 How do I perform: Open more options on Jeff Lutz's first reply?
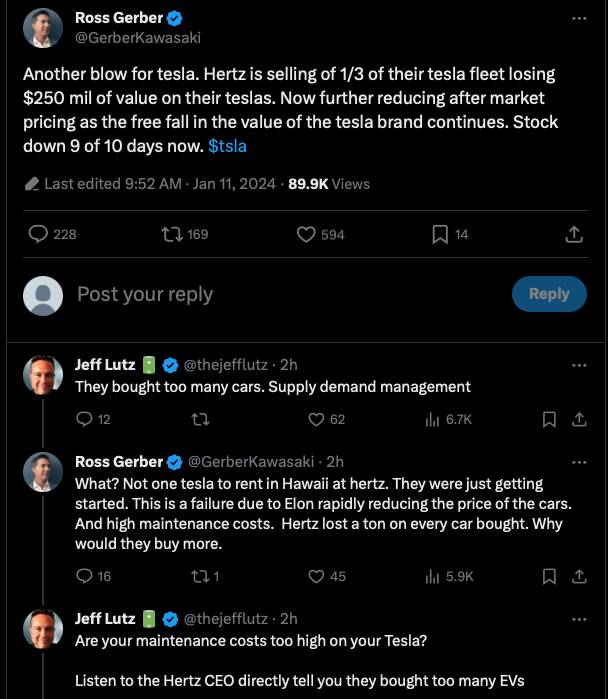[579, 365]
